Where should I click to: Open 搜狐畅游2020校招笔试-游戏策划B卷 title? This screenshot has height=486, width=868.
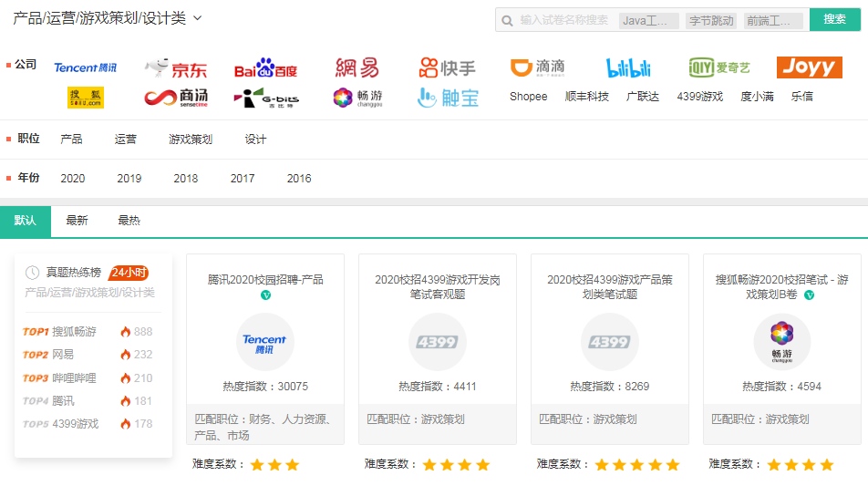(x=781, y=287)
